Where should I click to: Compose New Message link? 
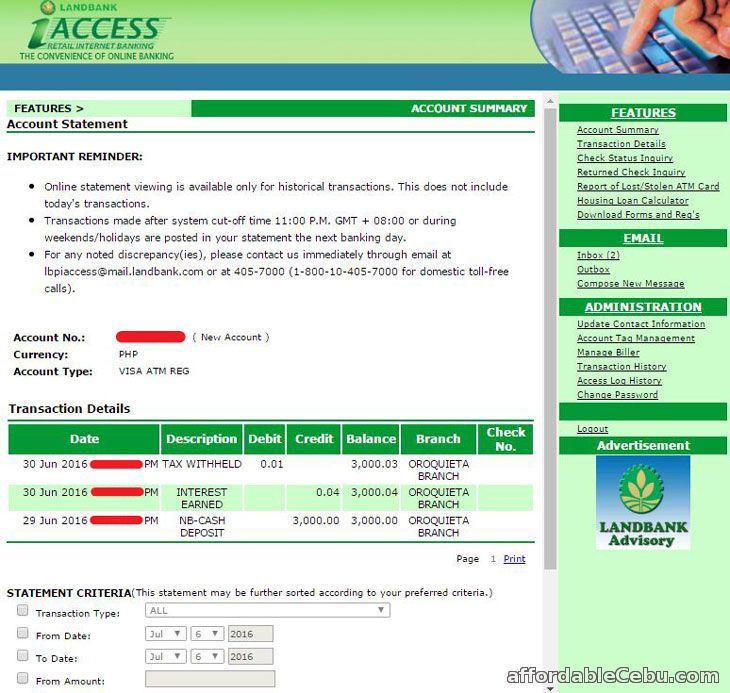[630, 283]
